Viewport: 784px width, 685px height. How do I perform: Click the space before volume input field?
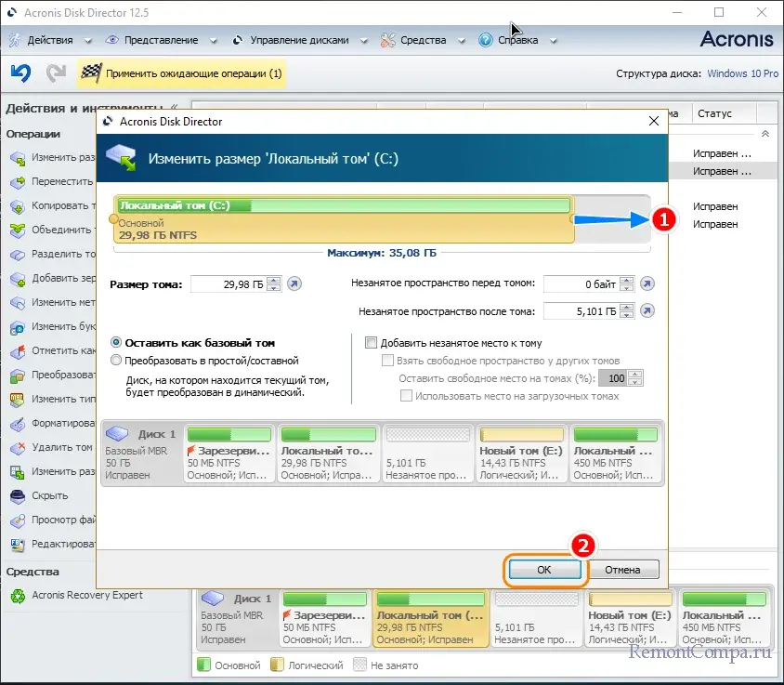click(x=581, y=284)
